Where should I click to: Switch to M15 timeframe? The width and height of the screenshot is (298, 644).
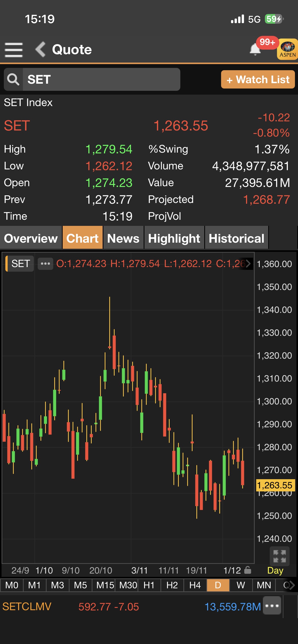click(x=105, y=585)
